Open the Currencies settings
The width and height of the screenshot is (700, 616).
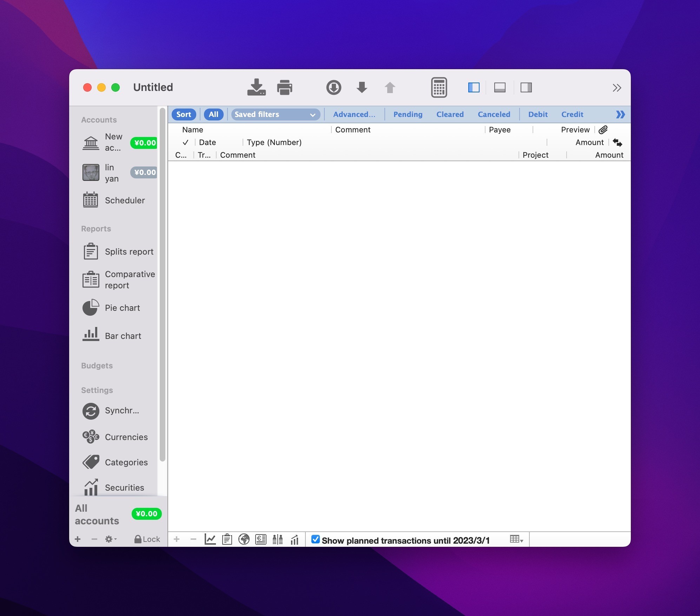(126, 437)
